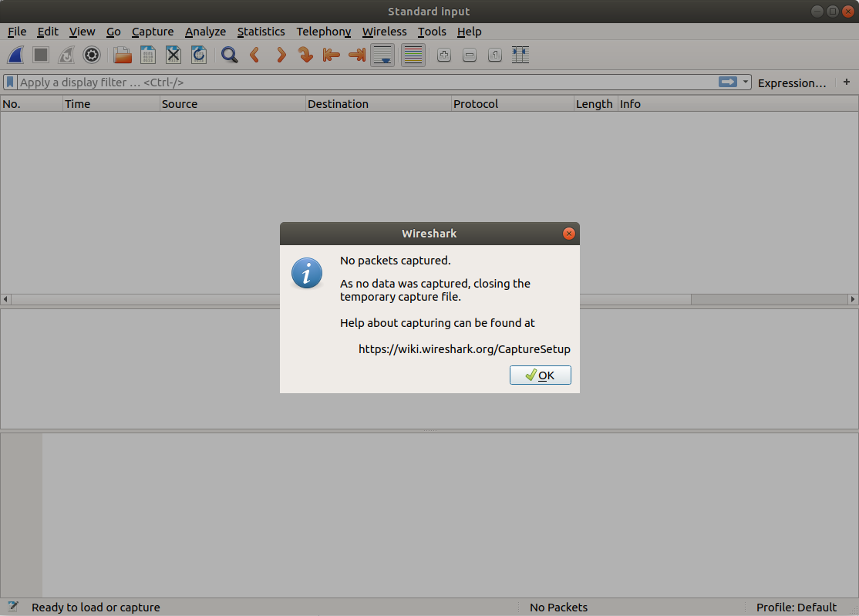Viewport: 859px width, 616px height.
Task: Open capture options gear icon
Action: pyautogui.click(x=92, y=55)
